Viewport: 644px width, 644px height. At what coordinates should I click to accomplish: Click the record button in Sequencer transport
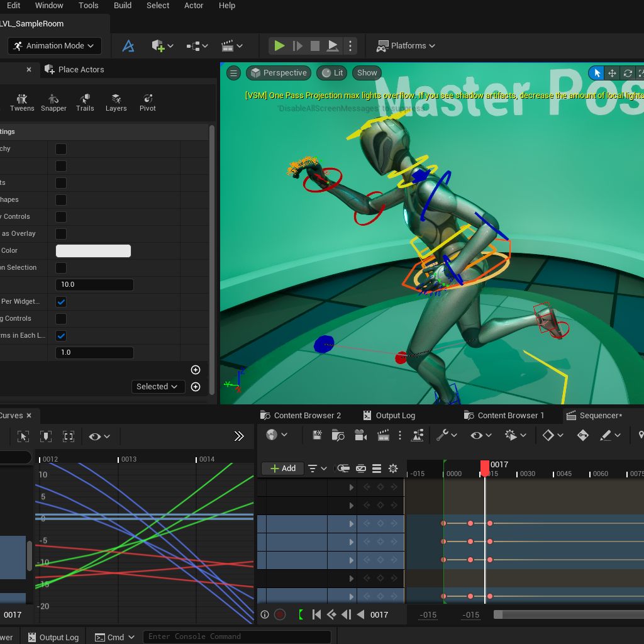tap(280, 614)
